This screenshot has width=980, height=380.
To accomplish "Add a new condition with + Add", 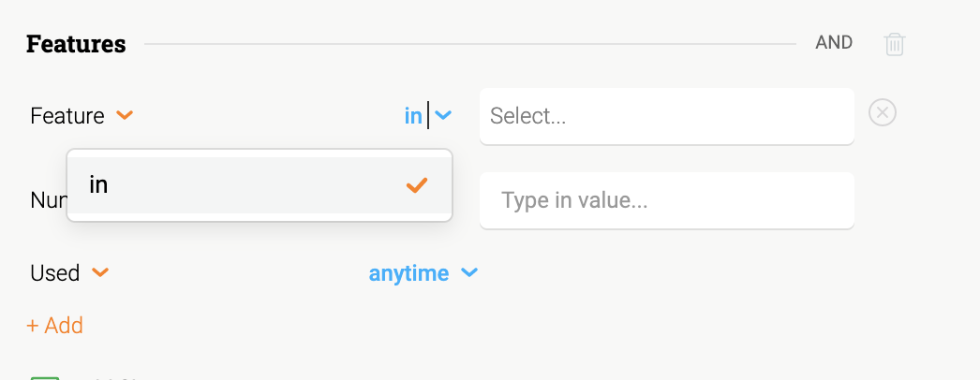I will click(x=55, y=326).
